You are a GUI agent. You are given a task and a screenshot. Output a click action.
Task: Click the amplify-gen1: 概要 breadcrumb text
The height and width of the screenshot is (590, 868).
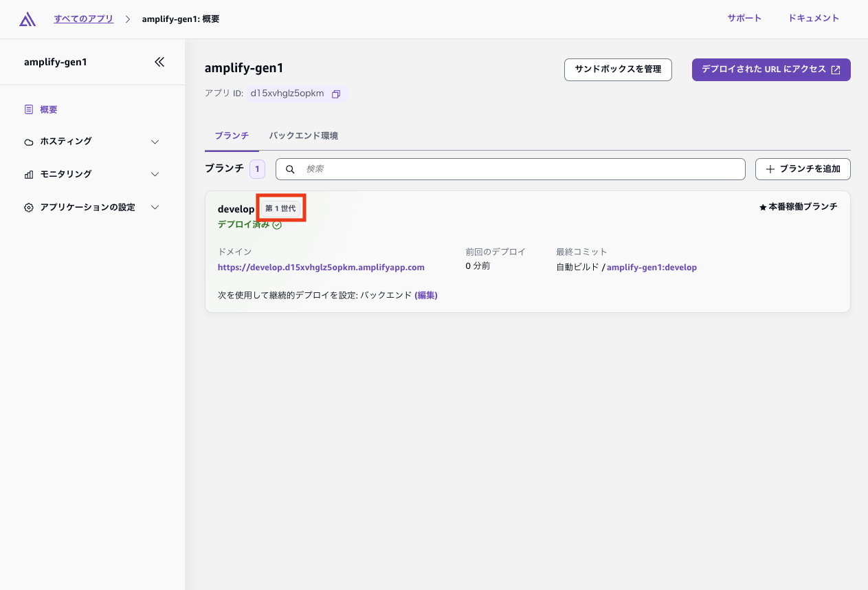tap(181, 19)
